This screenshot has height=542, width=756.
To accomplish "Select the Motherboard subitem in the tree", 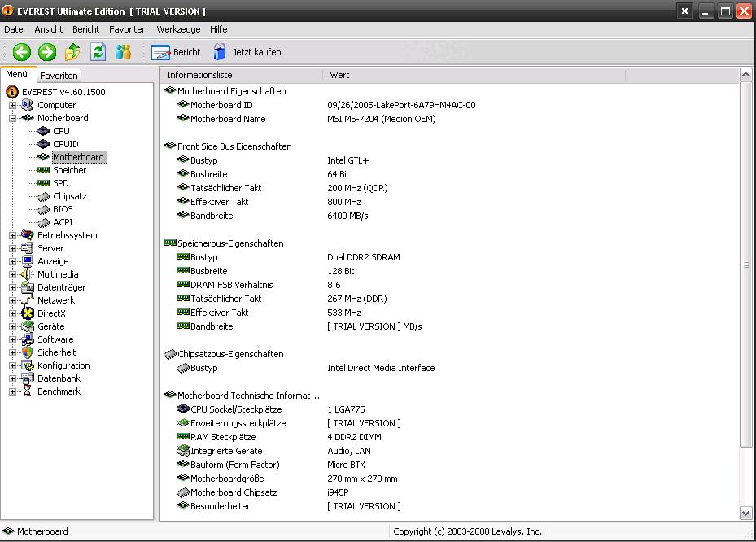I will [x=79, y=157].
